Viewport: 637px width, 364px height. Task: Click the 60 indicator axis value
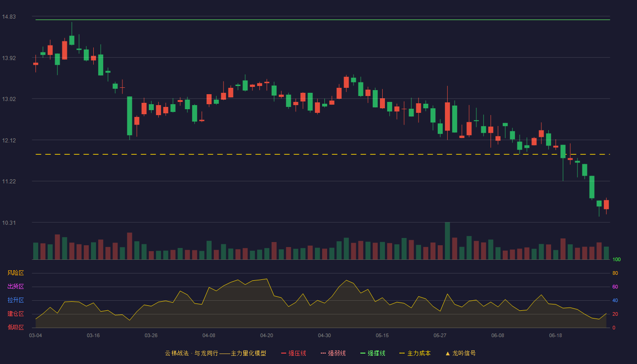615,287
